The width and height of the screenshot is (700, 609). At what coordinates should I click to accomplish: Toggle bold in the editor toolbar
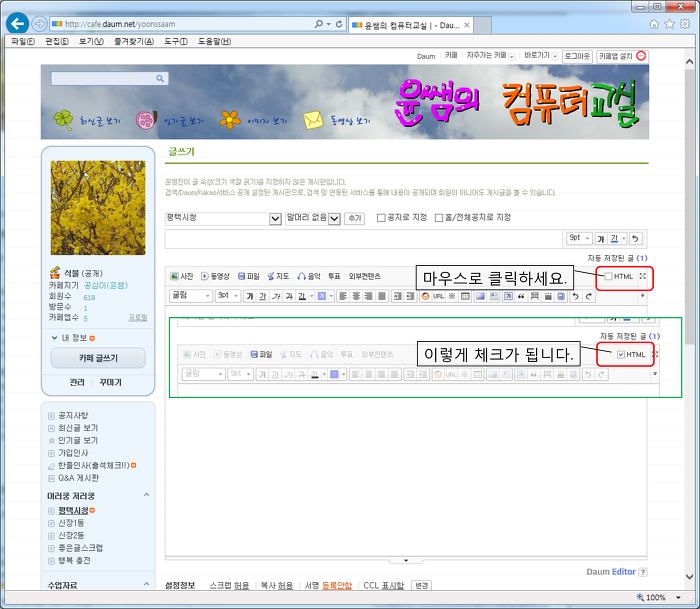click(x=250, y=296)
